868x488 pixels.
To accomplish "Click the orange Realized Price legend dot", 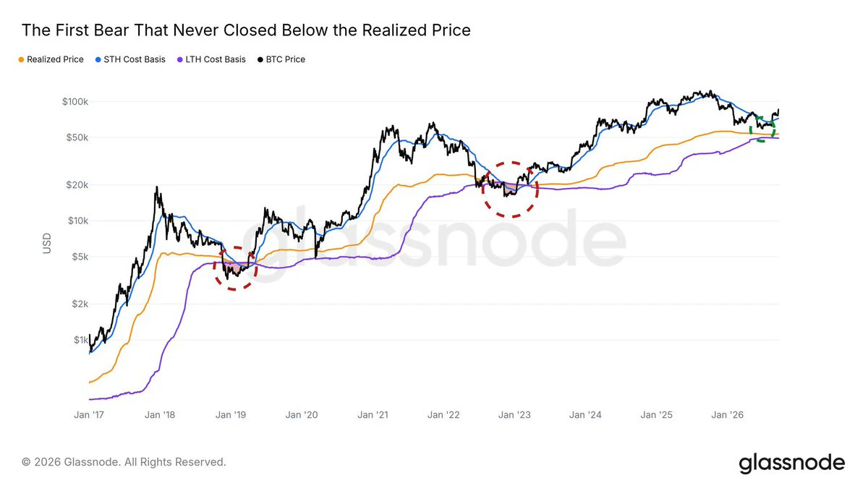I will (22, 60).
